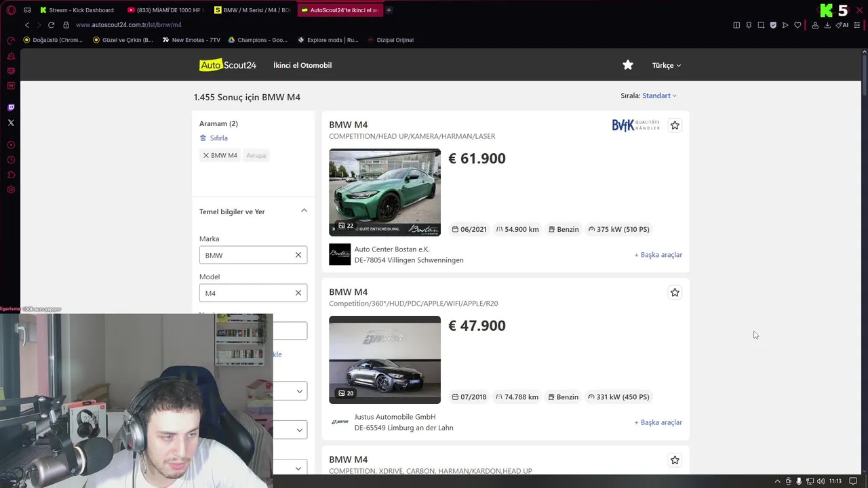Viewport: 868px width, 488px height.
Task: Open the green BMW M4 photo thumbnail
Action: (x=384, y=192)
